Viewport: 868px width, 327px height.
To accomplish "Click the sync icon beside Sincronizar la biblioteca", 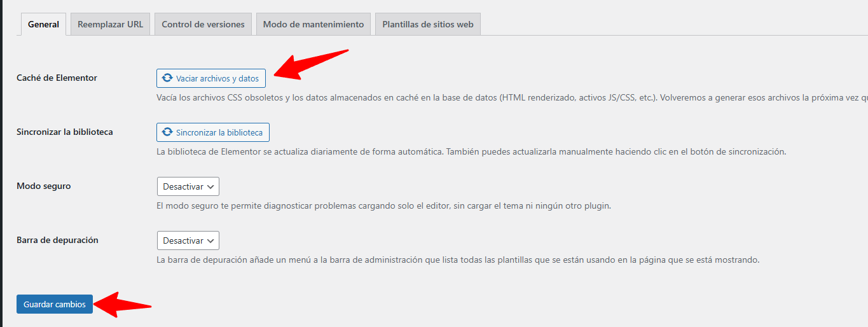I will coord(167,132).
